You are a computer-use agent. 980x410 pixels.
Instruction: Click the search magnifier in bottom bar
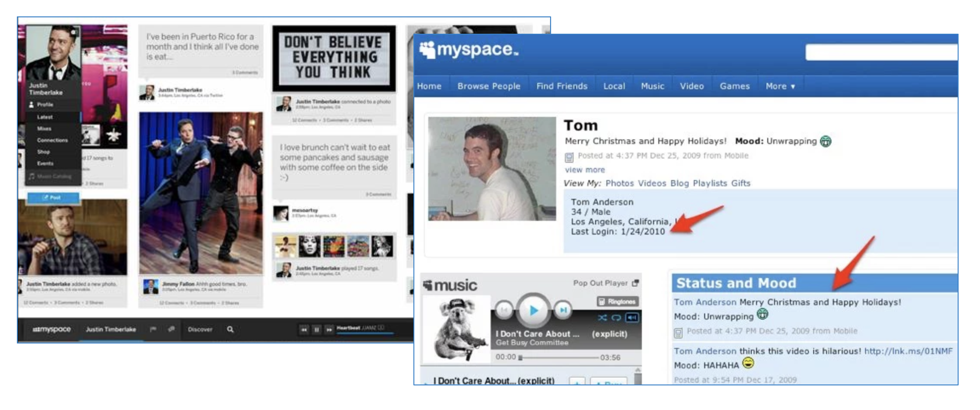coord(230,329)
